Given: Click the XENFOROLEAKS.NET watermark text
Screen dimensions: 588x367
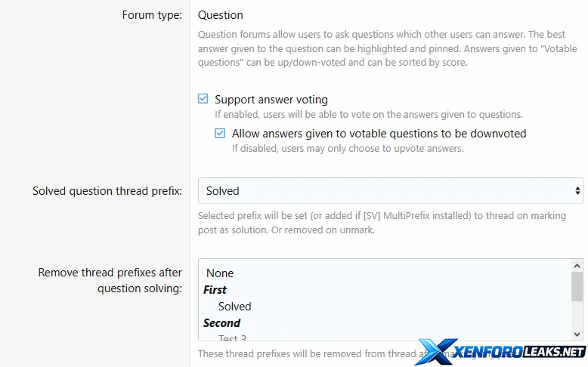Looking at the screenshot, I should (520, 353).
